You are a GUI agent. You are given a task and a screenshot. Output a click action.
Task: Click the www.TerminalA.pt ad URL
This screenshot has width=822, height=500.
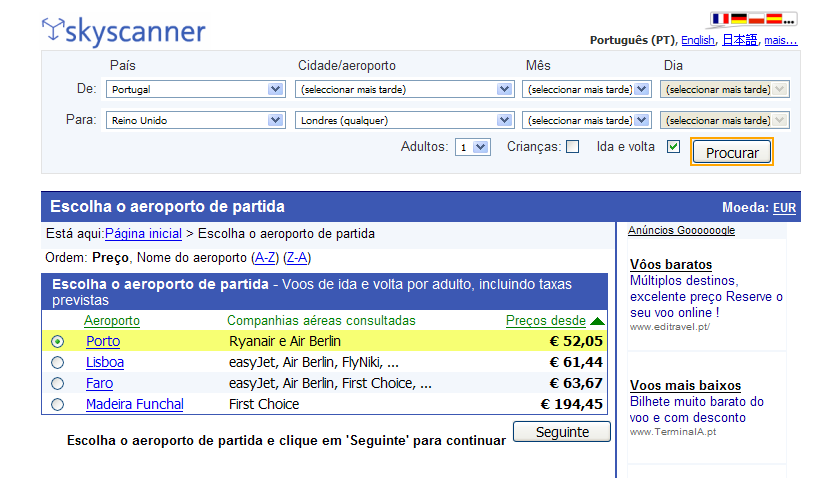point(673,432)
